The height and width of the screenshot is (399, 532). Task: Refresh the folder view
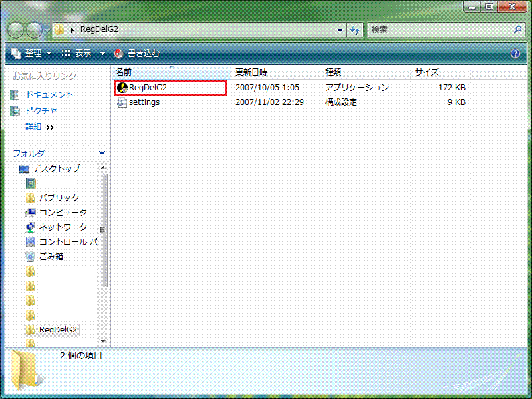(355, 30)
